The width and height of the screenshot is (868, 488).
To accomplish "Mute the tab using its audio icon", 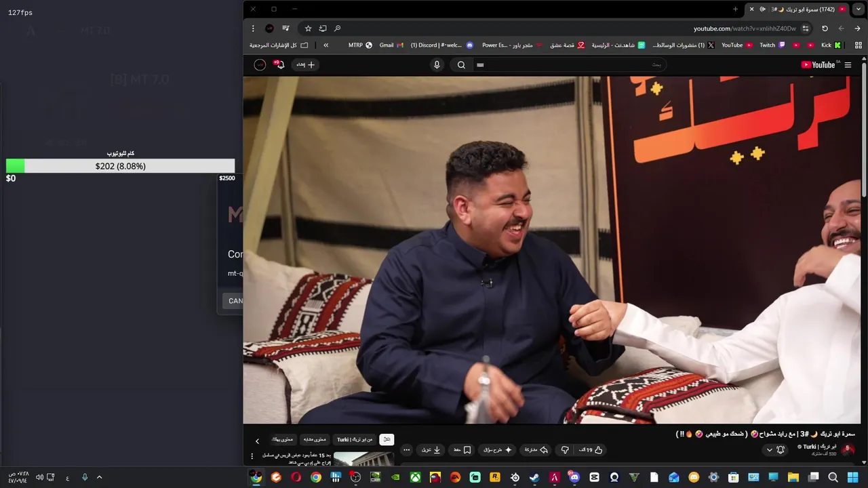I will pyautogui.click(x=763, y=9).
